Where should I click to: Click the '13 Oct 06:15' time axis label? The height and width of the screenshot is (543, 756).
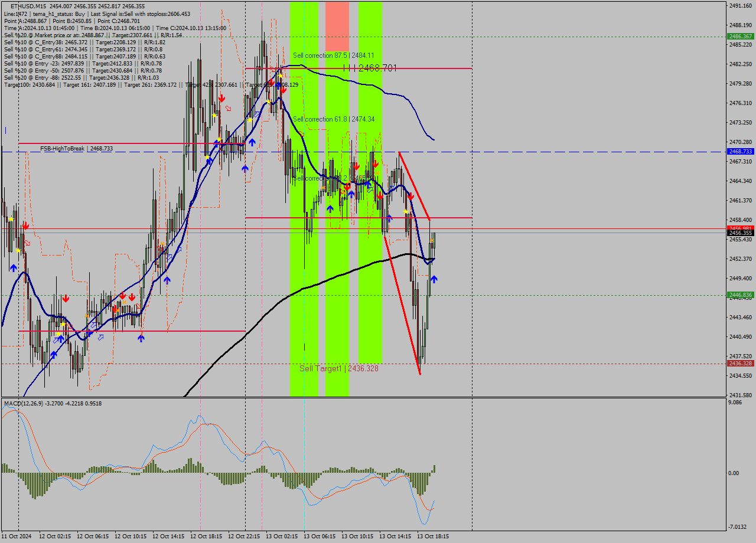(x=320, y=537)
